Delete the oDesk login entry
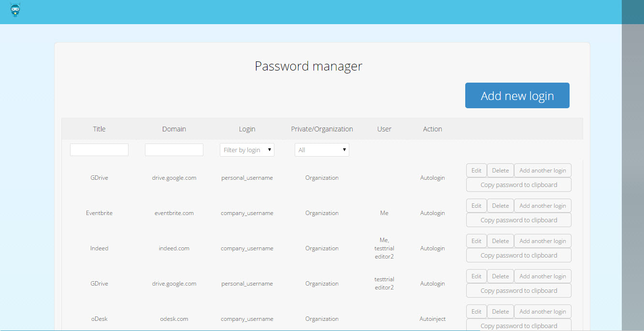This screenshot has width=644, height=331. tap(500, 312)
